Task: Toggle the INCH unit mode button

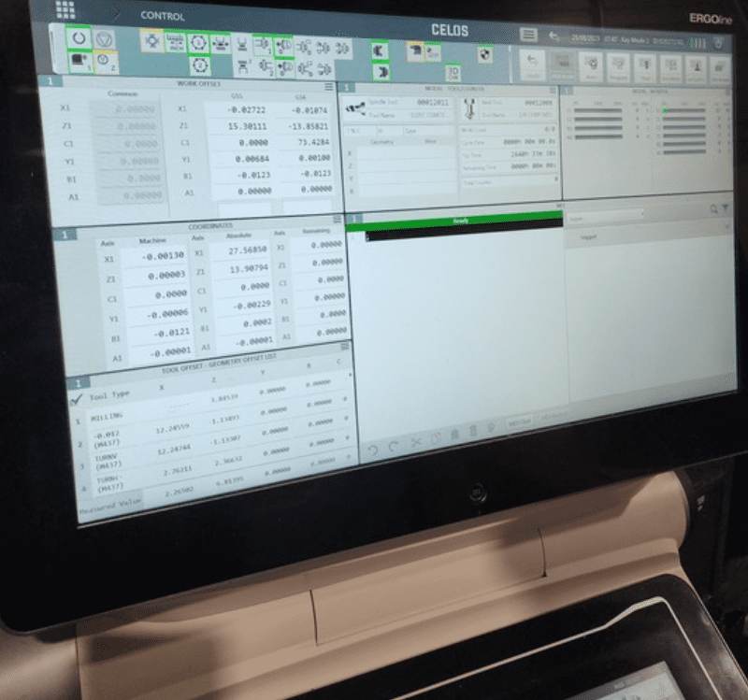Action: [x=175, y=40]
